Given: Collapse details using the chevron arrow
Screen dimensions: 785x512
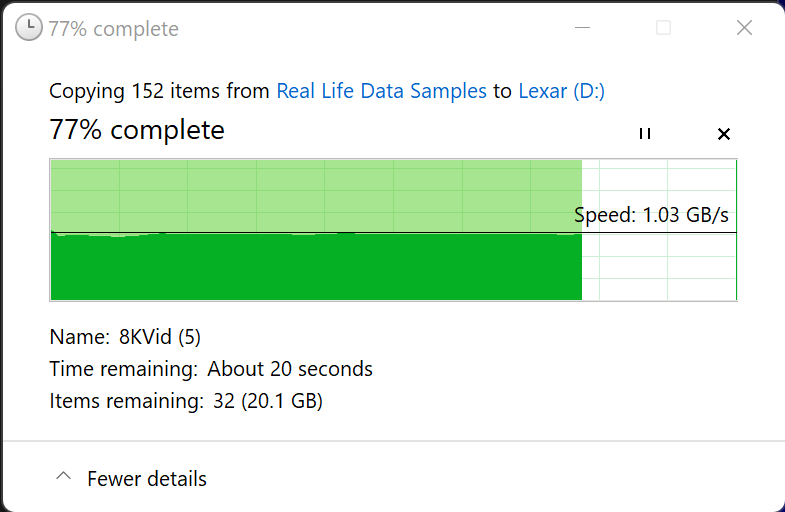Looking at the screenshot, I should point(63,478).
